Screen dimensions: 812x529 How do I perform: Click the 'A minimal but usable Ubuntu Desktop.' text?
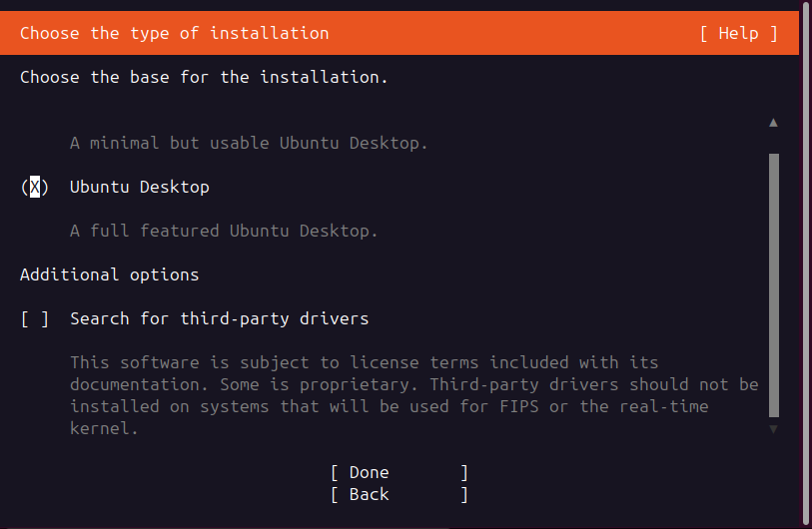(x=249, y=143)
